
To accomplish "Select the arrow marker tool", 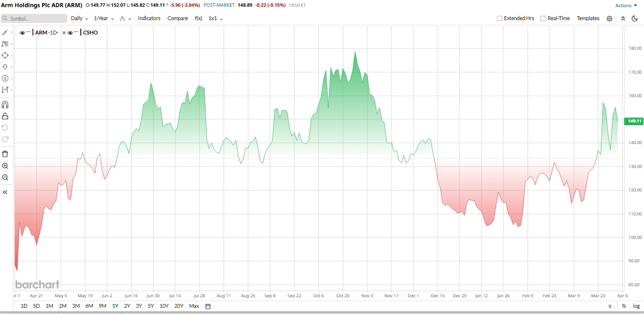I will [5, 67].
